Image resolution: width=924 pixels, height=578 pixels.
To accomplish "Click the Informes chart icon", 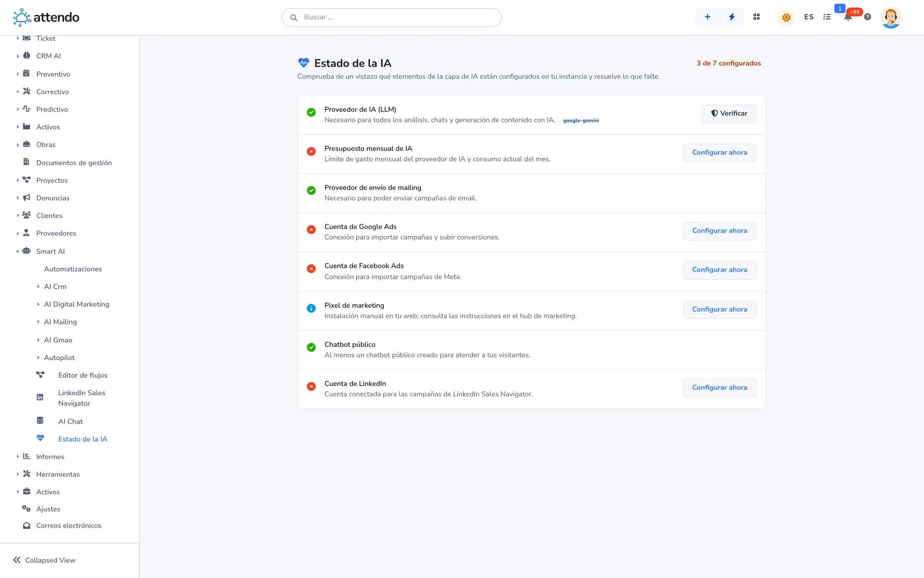I will [x=27, y=456].
